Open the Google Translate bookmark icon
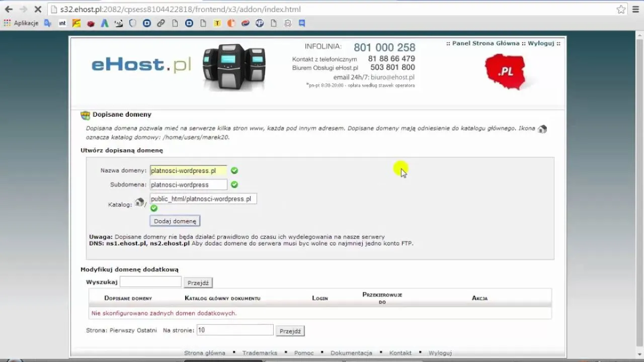 click(x=48, y=23)
